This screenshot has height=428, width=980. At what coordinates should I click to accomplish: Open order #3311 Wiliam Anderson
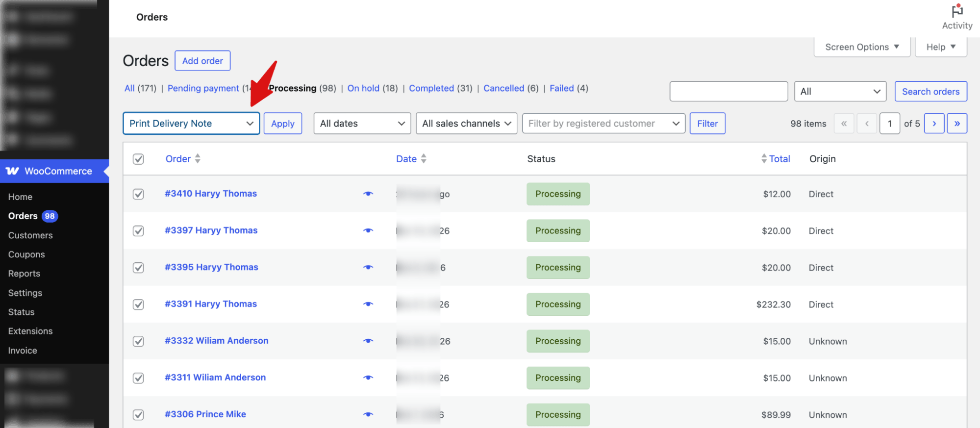[215, 378]
